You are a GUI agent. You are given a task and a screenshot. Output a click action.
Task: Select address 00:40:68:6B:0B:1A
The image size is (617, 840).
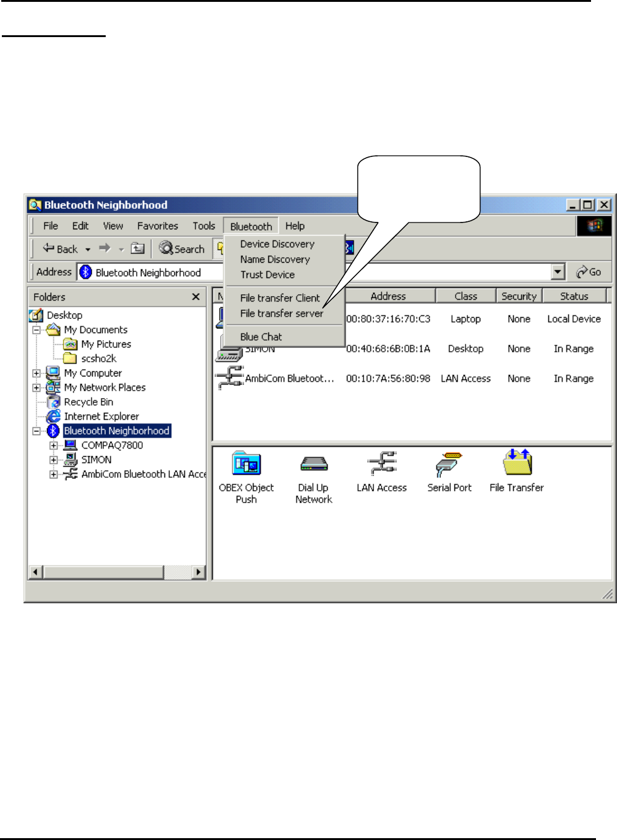pyautogui.click(x=388, y=349)
